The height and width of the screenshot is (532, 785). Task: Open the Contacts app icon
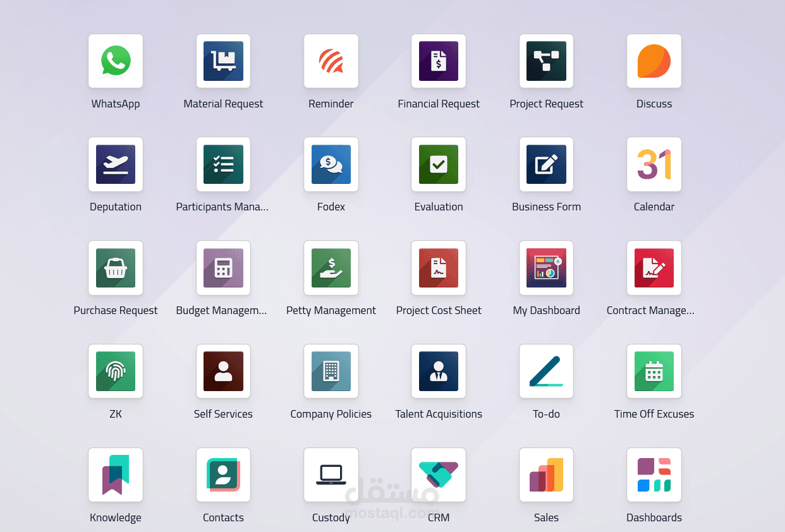(x=223, y=475)
